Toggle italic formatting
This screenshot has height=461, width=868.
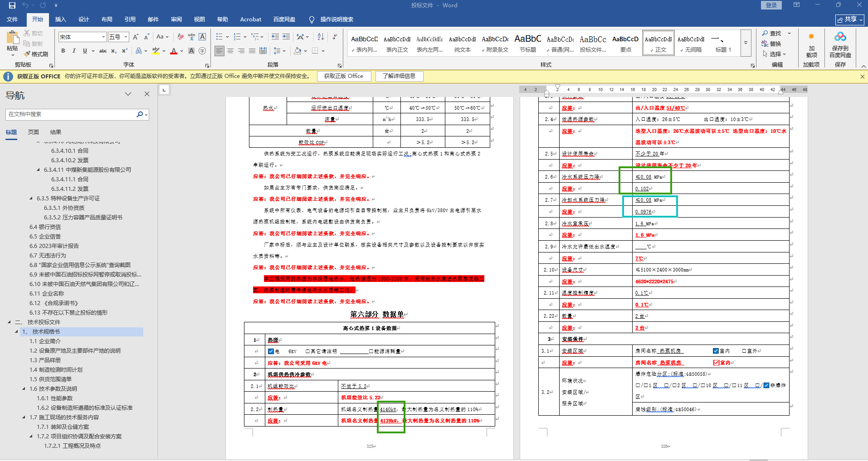(x=74, y=51)
